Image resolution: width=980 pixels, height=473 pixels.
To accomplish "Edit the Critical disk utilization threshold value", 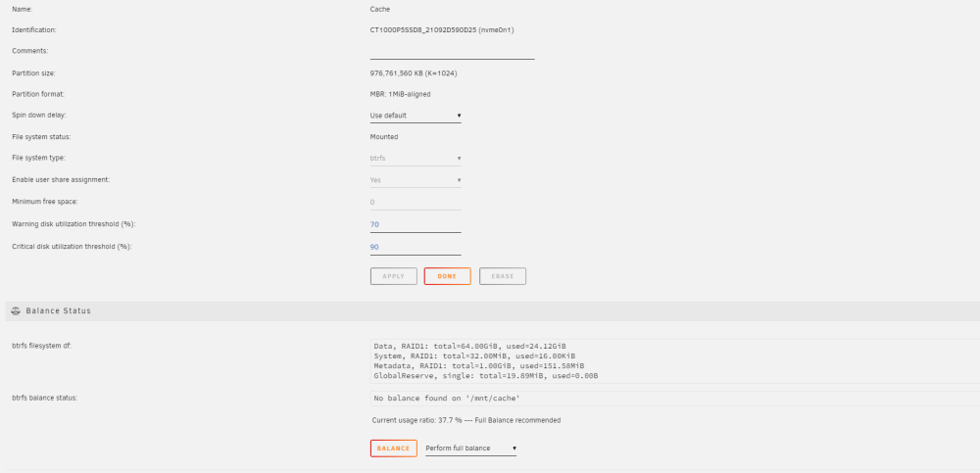I will [416, 248].
